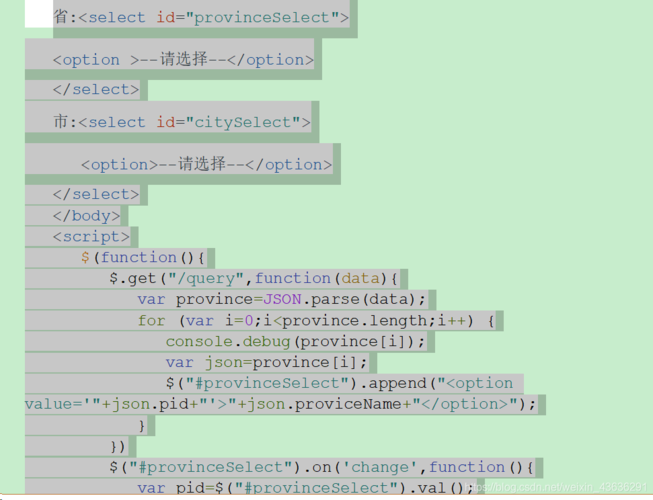
Task: Click the value='"+json.pid line
Action: tap(280, 404)
